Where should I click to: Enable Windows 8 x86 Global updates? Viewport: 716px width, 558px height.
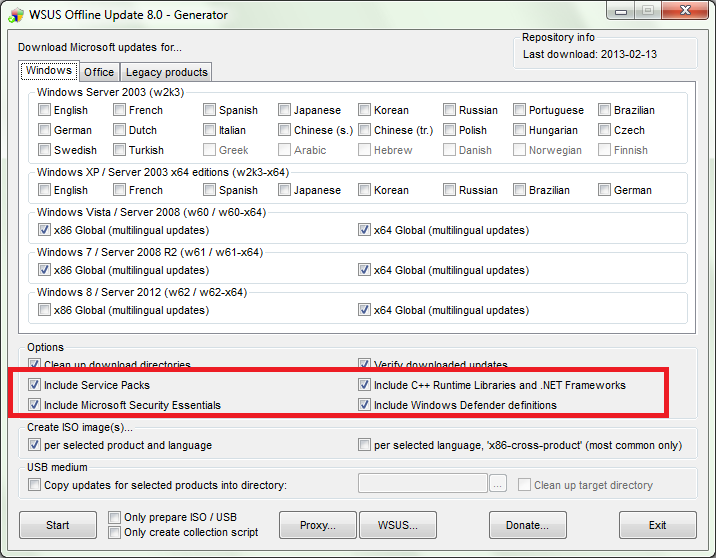point(45,310)
